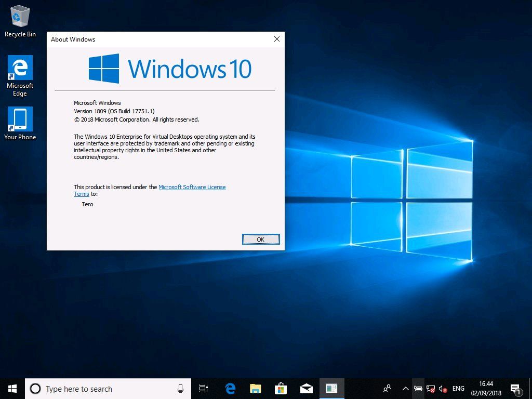The height and width of the screenshot is (399, 532).
Task: Open Microsoft Store from taskbar
Action: (x=281, y=389)
